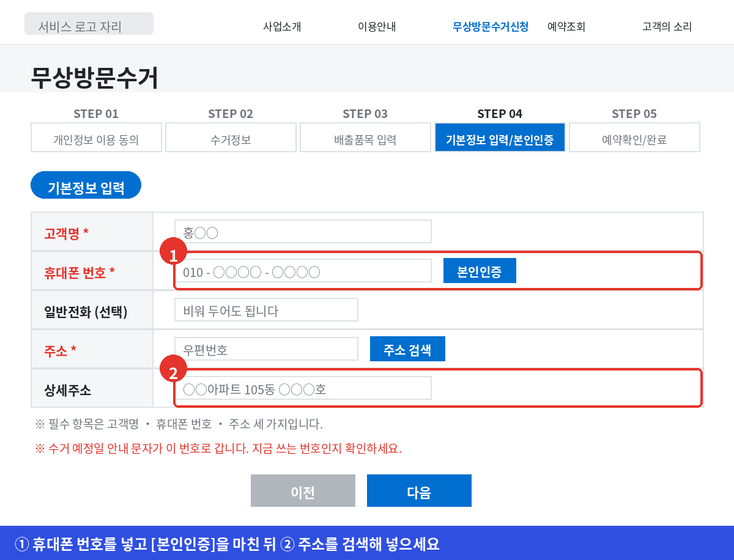Screen dimensions: 734x560
Task: Select the 수거정보 step tab
Action: tap(231, 138)
